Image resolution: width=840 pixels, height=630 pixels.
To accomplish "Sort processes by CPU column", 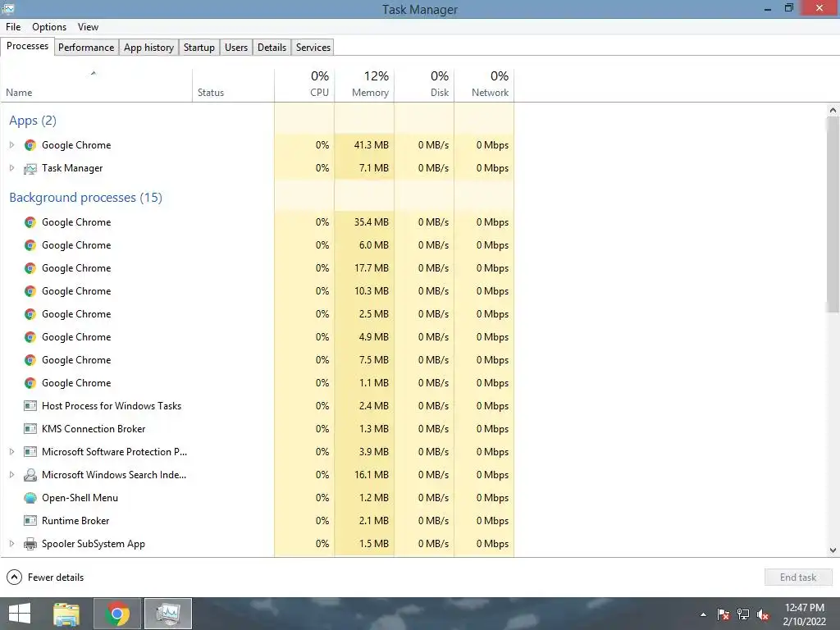I will point(304,85).
